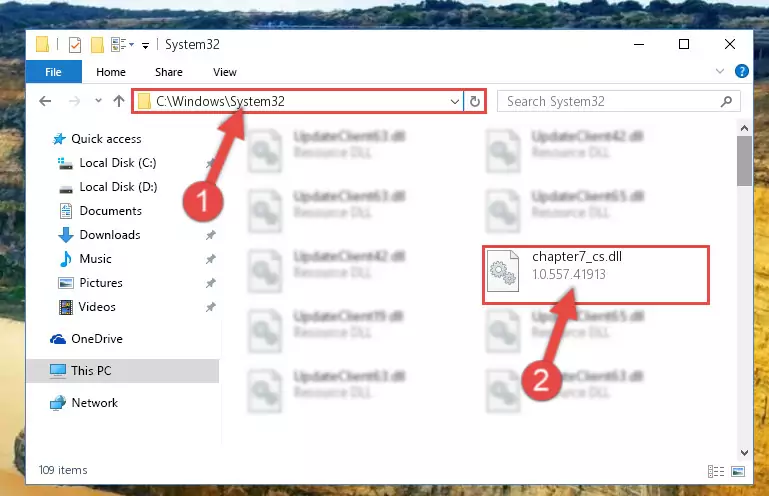Click the Music note icon
The width and height of the screenshot is (769, 496).
click(65, 259)
